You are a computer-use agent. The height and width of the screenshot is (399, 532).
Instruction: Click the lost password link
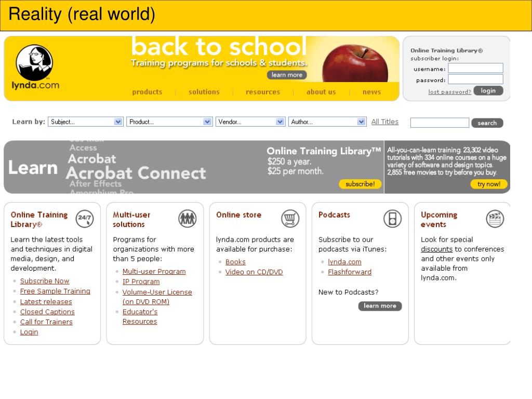coord(449,92)
